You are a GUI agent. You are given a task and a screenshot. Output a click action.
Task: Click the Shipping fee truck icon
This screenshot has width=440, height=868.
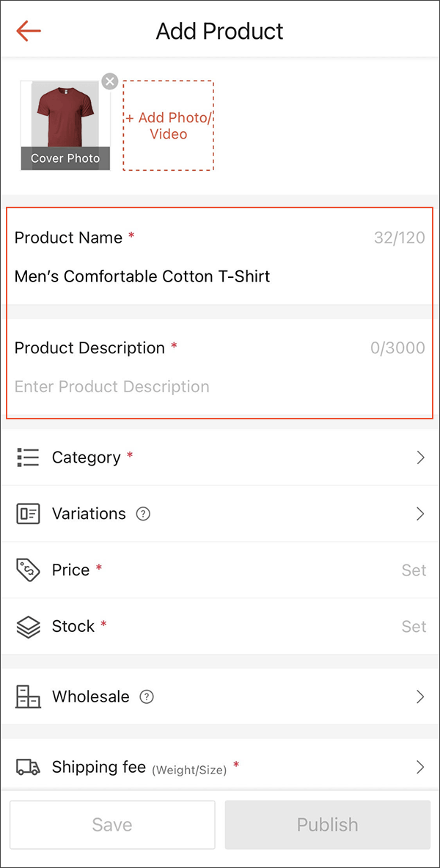tap(27, 767)
